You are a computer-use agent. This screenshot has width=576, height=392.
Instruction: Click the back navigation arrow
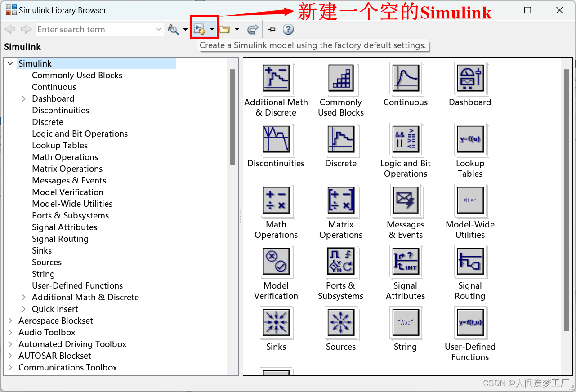pyautogui.click(x=10, y=30)
